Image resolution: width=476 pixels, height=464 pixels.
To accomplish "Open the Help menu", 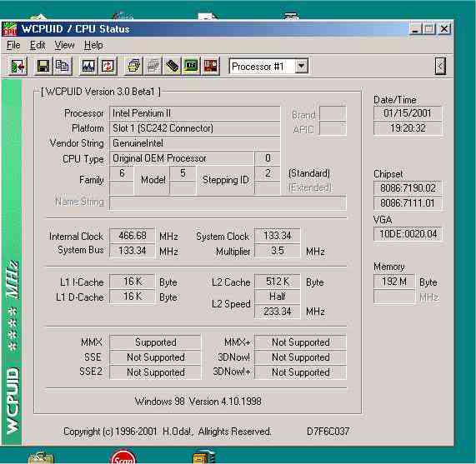I will click(x=93, y=45).
